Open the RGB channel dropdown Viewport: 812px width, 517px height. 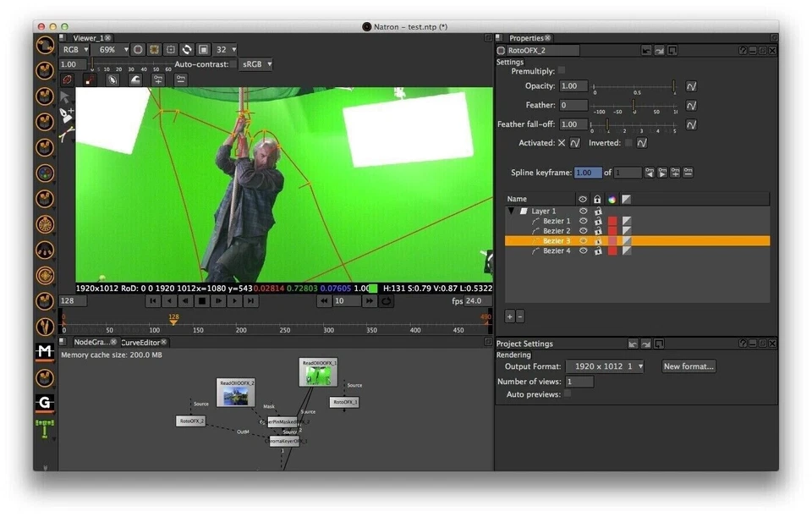pos(74,49)
